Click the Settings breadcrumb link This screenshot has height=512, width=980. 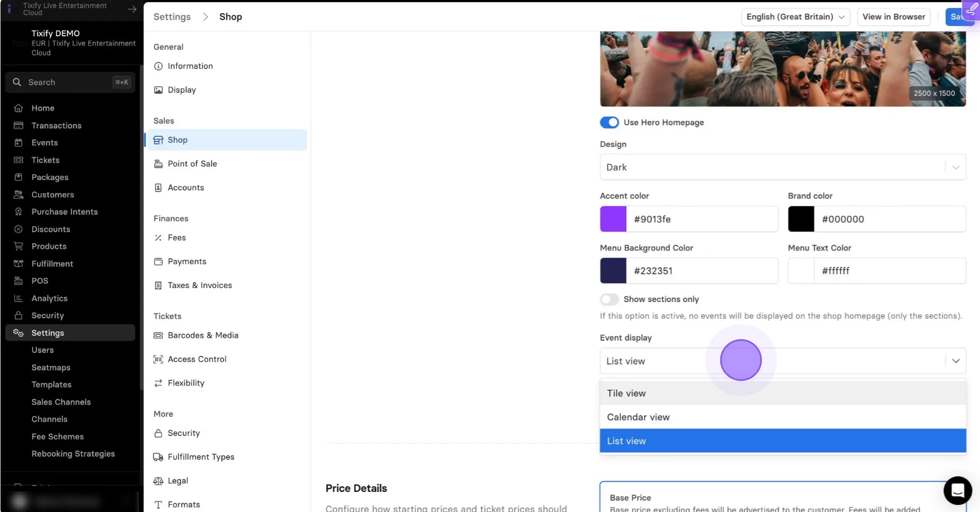pos(172,17)
